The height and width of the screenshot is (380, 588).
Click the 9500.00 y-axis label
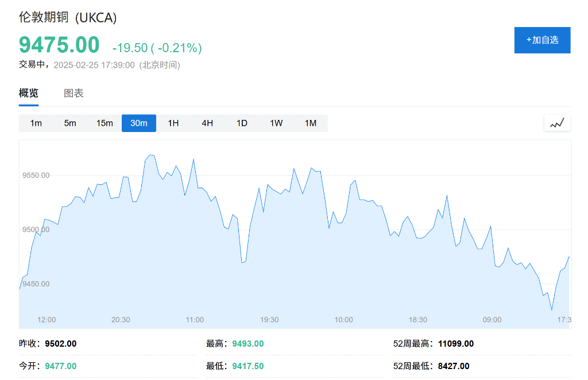point(36,230)
